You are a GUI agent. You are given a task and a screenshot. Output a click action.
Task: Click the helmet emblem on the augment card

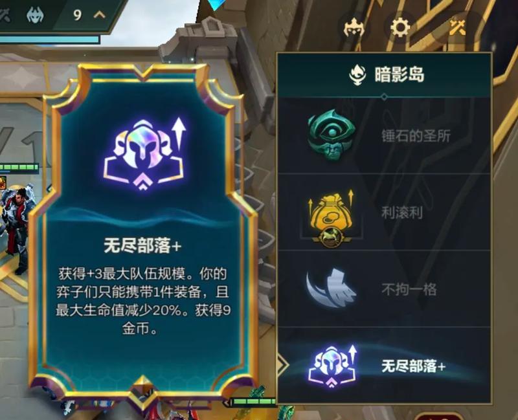point(144,155)
